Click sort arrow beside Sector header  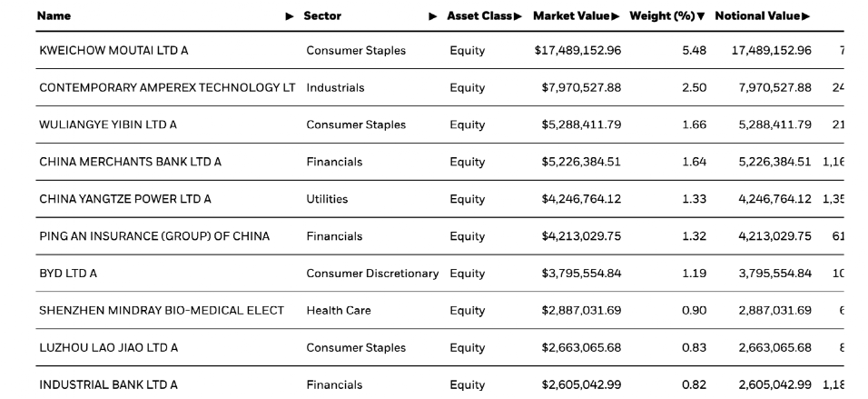click(x=433, y=16)
